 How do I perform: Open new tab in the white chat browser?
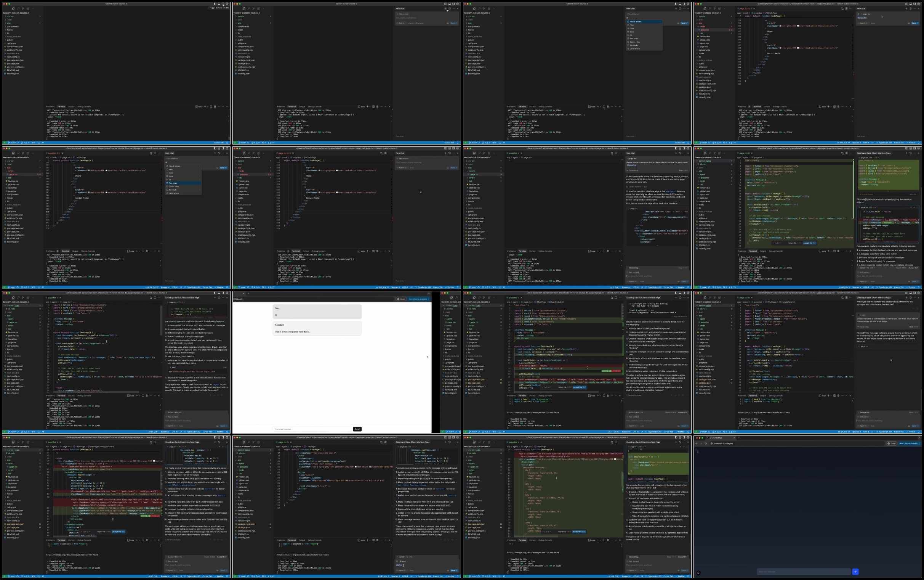[x=248, y=294]
